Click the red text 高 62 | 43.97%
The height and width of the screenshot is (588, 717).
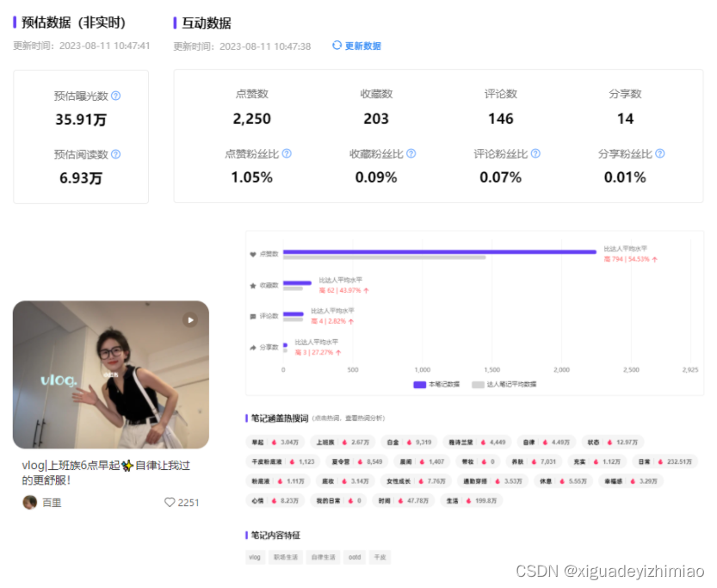tap(340, 290)
